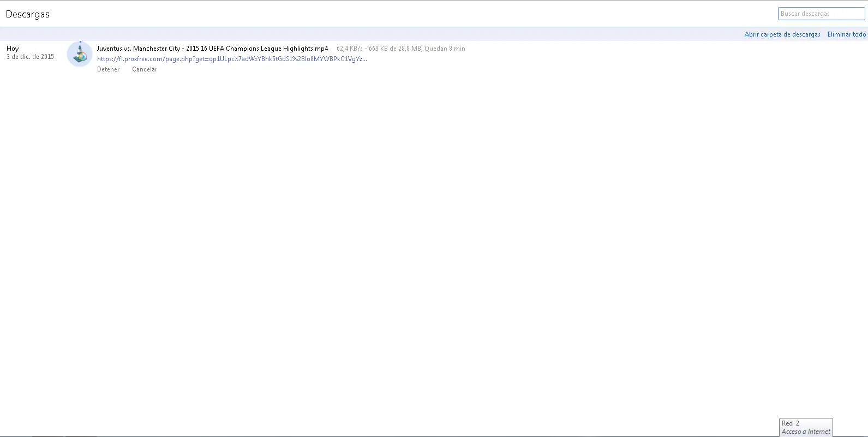Image resolution: width=868 pixels, height=437 pixels.
Task: Clear the list with Eliminar todo
Action: pos(847,34)
